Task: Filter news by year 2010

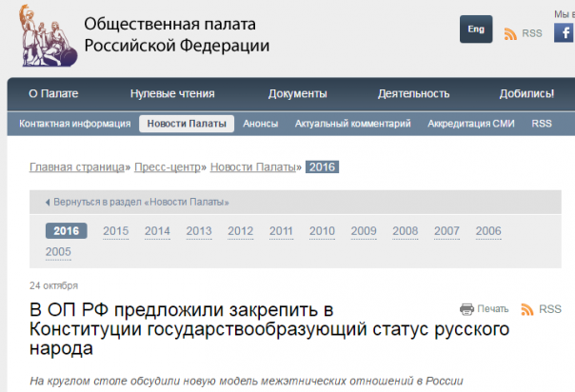Action: 322,231
